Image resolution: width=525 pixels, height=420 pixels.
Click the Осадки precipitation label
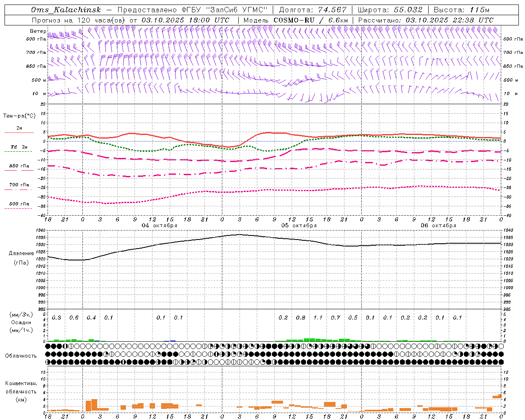[21, 322]
